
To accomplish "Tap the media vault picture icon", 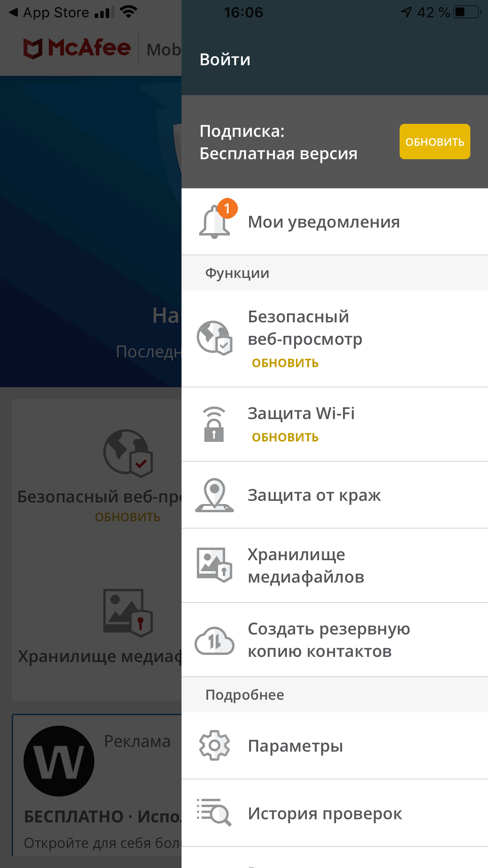I will tap(215, 565).
